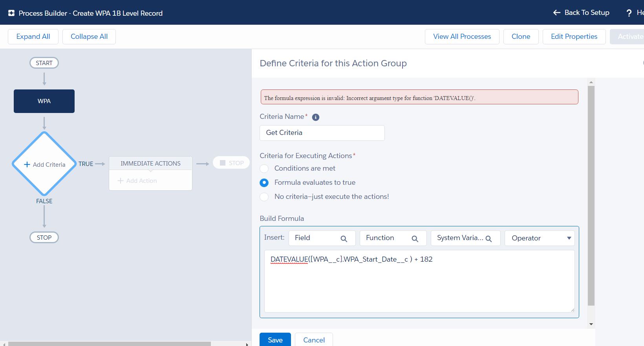Click the System Variable search icon
The width and height of the screenshot is (644, 346).
tap(488, 239)
